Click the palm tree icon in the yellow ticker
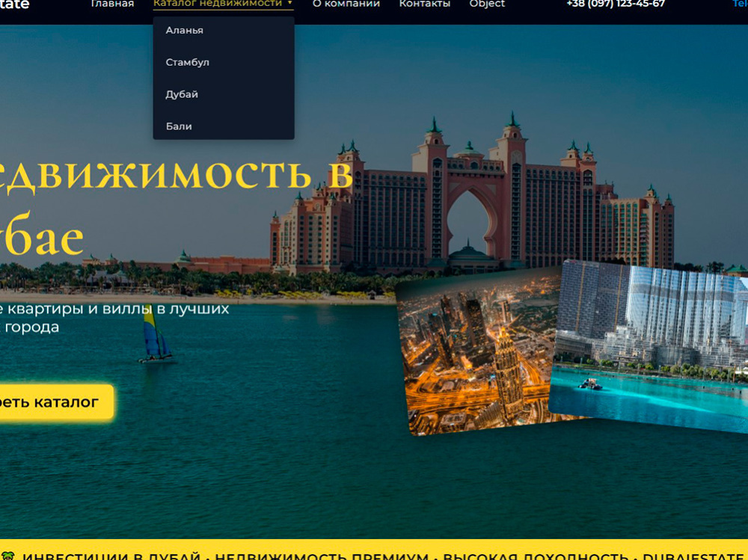Viewport: 748px width, 560px height. pyautogui.click(x=8, y=556)
